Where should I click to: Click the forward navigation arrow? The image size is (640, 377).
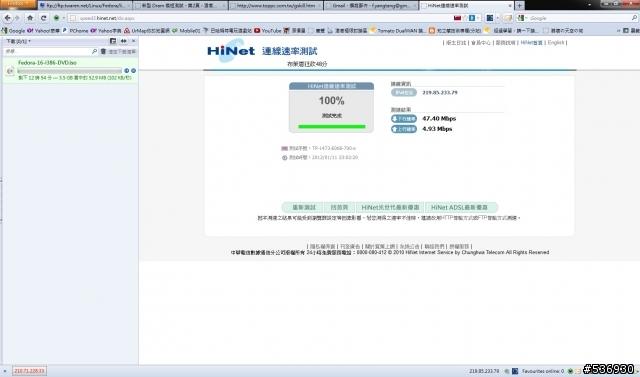17,18
